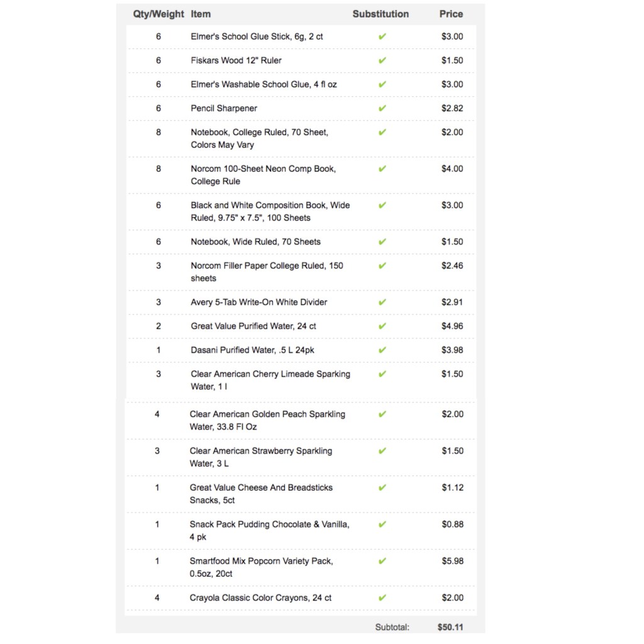Click the Substitution column header
Viewport: 644px width, 644px height.
tap(380, 14)
